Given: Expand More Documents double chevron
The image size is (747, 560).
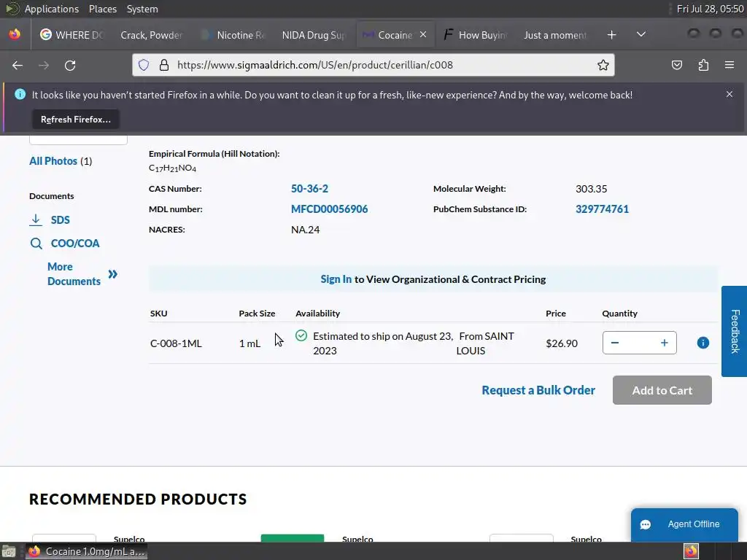Looking at the screenshot, I should click(113, 274).
